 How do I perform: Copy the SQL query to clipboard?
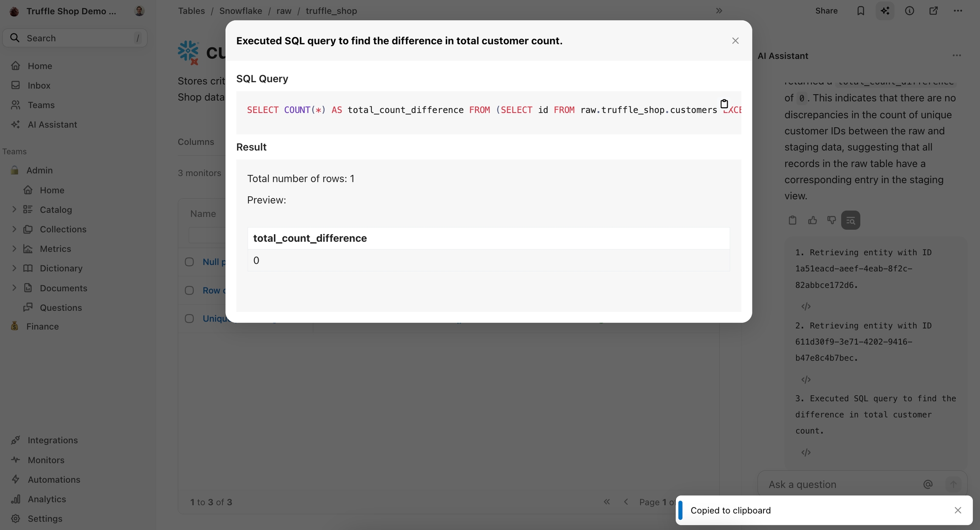coord(724,103)
